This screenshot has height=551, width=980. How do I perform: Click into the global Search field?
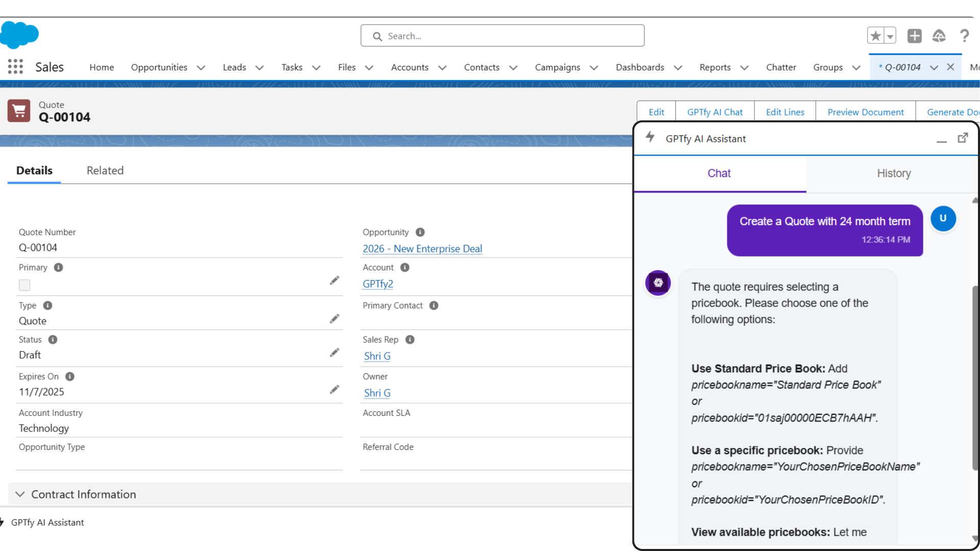point(503,36)
